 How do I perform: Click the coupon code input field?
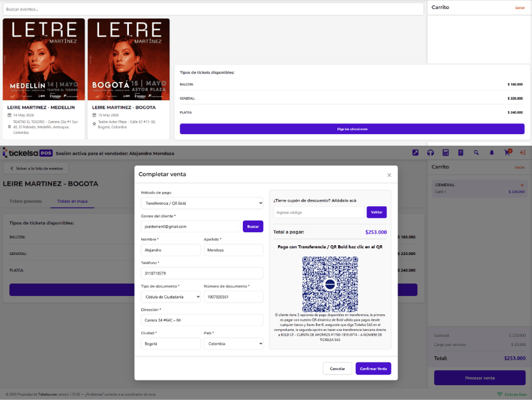(x=318, y=212)
